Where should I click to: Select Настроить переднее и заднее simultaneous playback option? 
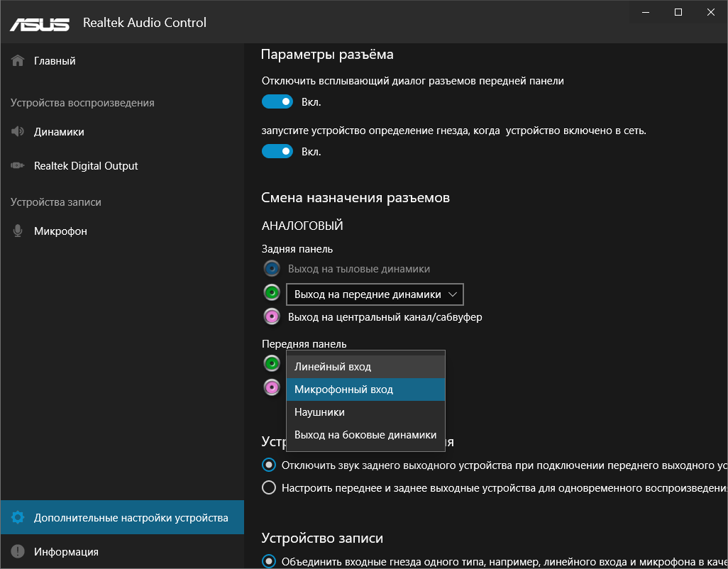269,488
